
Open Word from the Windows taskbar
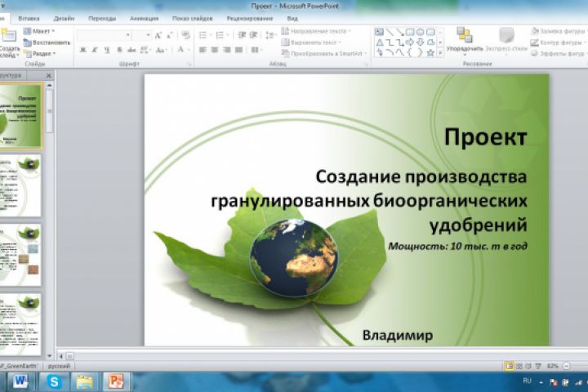coord(20,382)
